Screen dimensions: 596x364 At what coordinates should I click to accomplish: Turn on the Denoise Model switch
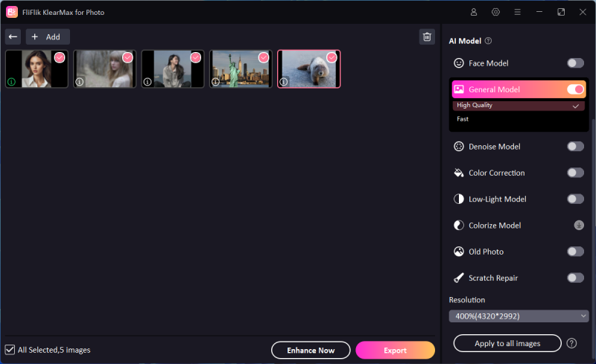pyautogui.click(x=575, y=147)
